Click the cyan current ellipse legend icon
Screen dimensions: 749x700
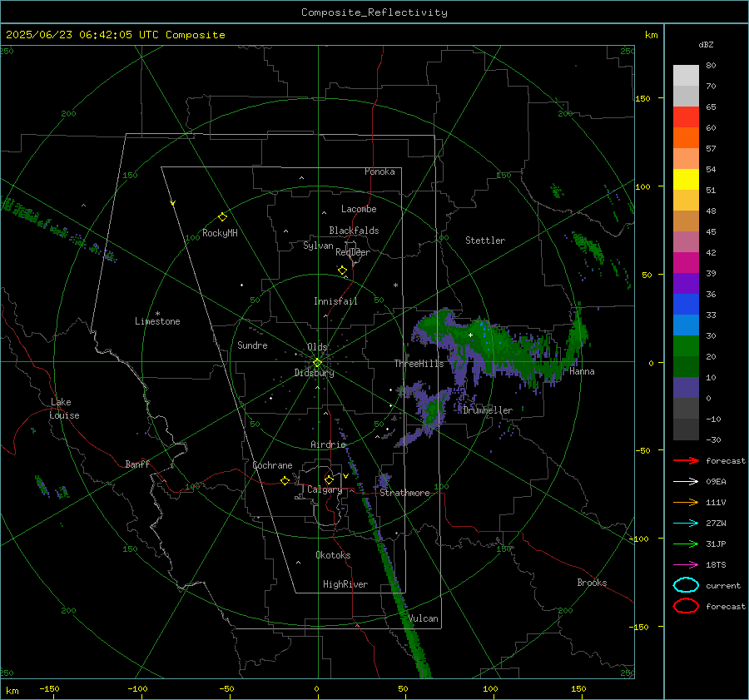click(x=686, y=585)
